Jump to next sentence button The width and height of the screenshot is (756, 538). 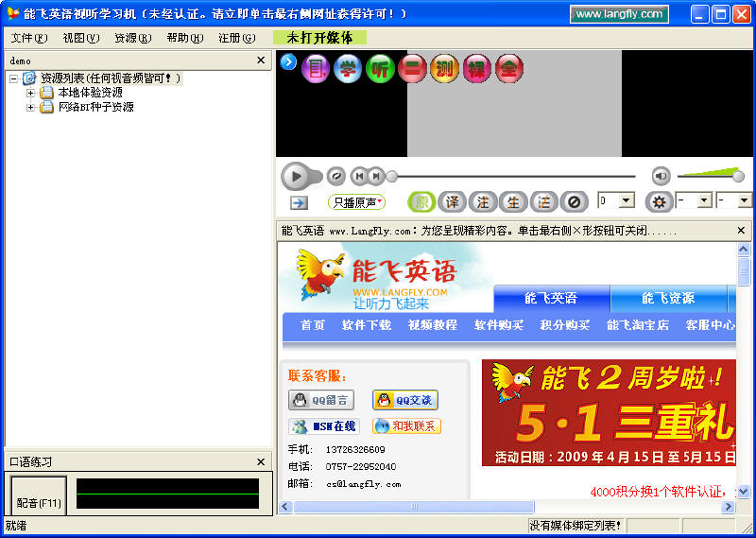(x=376, y=177)
